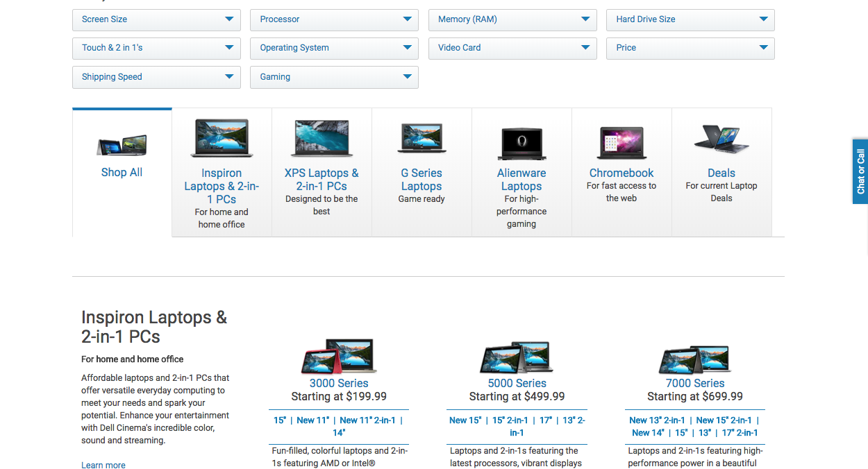The height and width of the screenshot is (469, 868).
Task: Open the Operating System filter
Action: tap(334, 48)
